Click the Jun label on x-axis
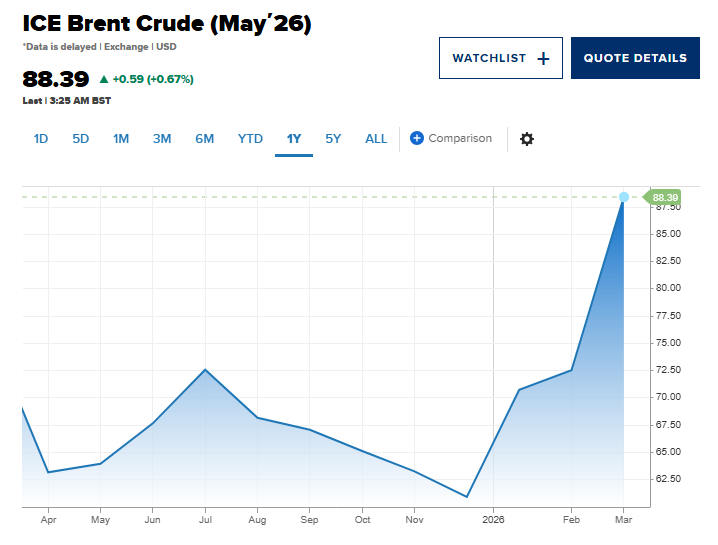 152,520
